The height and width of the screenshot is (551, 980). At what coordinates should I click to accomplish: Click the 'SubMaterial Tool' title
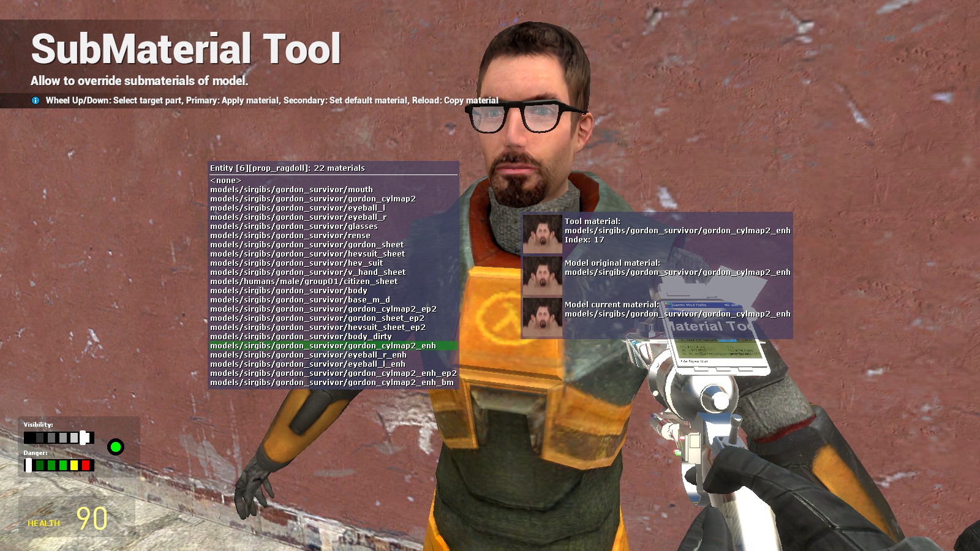(x=186, y=49)
